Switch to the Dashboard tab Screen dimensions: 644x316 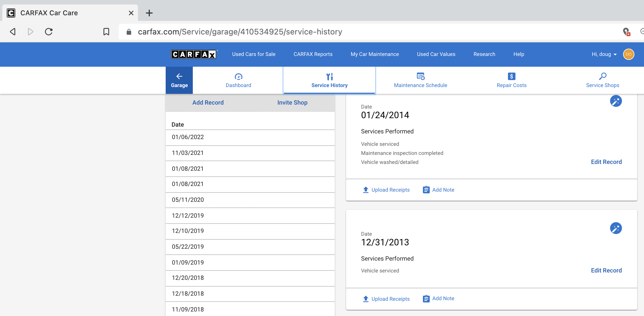(x=238, y=80)
